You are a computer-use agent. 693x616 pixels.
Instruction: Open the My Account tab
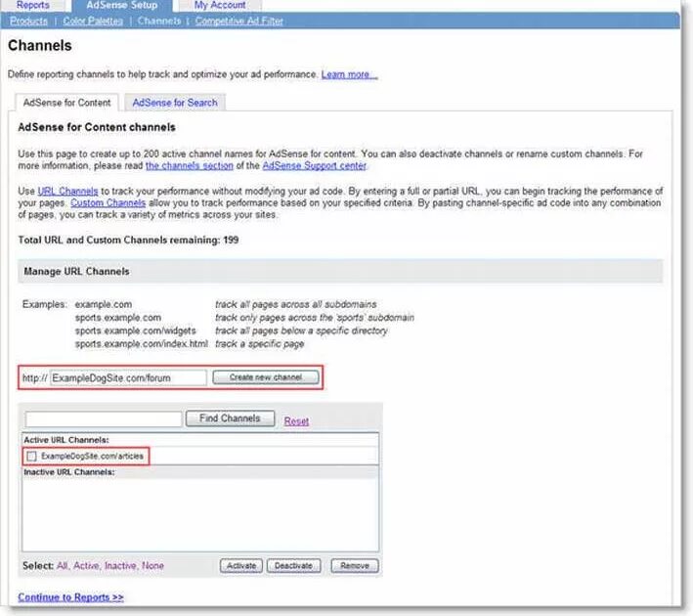pyautogui.click(x=220, y=5)
